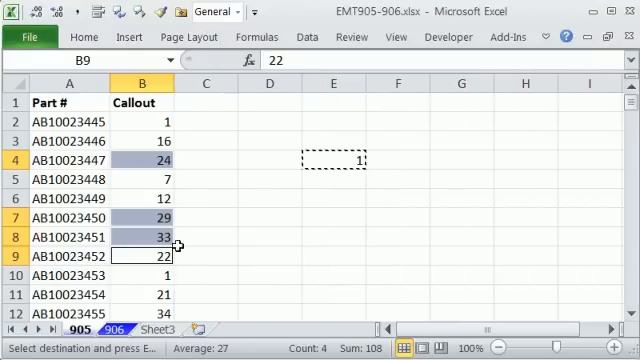Click the Name Box showing B9

(x=83, y=60)
